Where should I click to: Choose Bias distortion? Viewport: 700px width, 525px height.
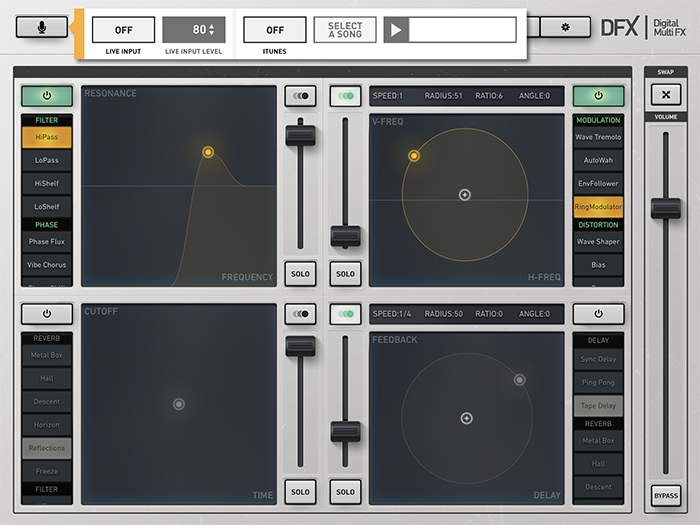click(x=598, y=265)
